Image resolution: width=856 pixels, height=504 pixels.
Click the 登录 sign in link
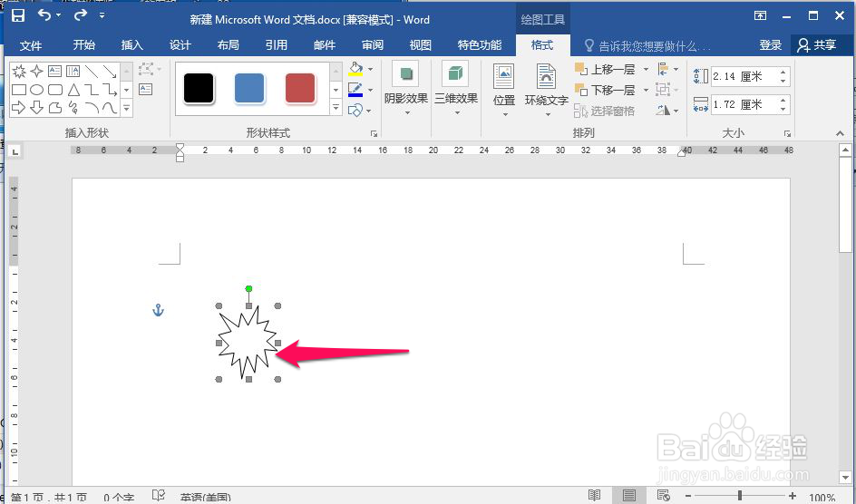pos(770,45)
